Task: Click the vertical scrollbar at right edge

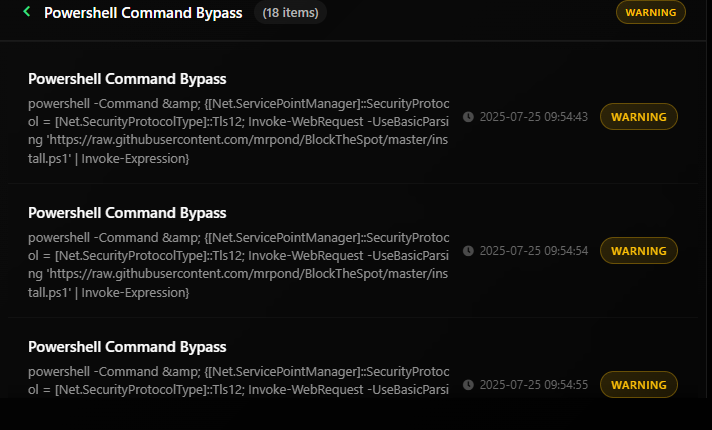Action: coord(709,199)
